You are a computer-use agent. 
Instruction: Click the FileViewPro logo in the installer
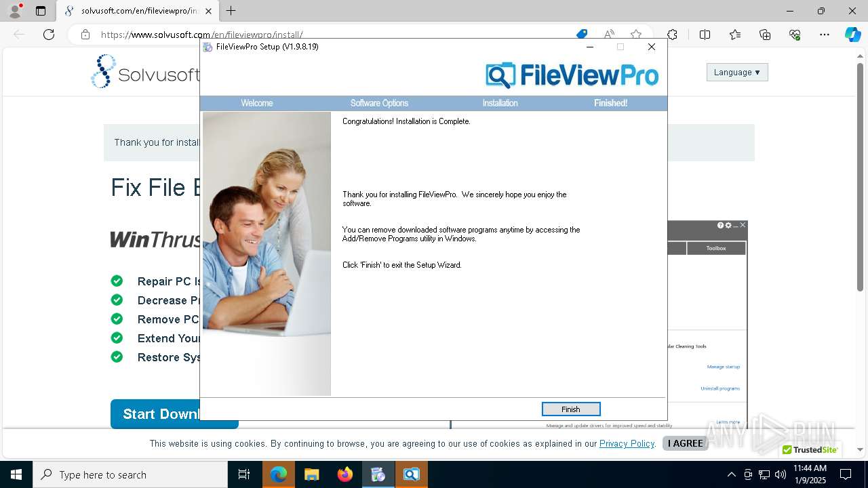click(x=572, y=75)
